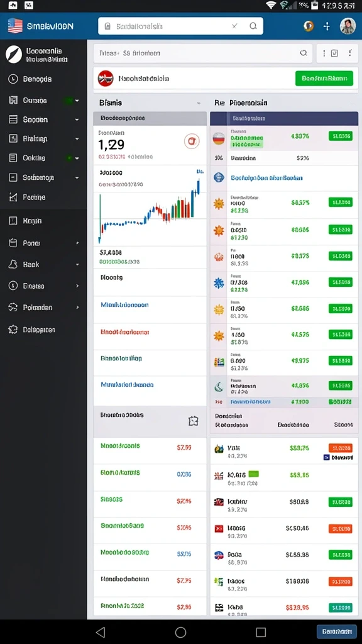The height and width of the screenshot is (644, 362).
Task: Expand the "Sobonoje" sidebar chevron
Action: tap(77, 178)
